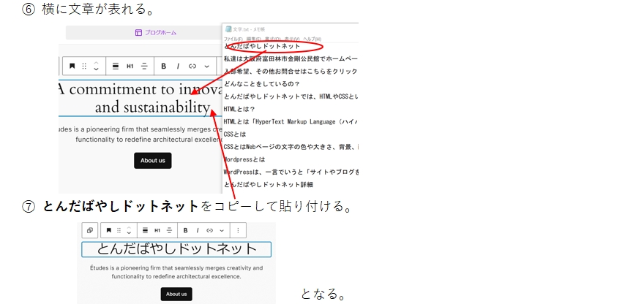
Task: Click inside the とんだばやしドットネット heading field
Action: 176,249
